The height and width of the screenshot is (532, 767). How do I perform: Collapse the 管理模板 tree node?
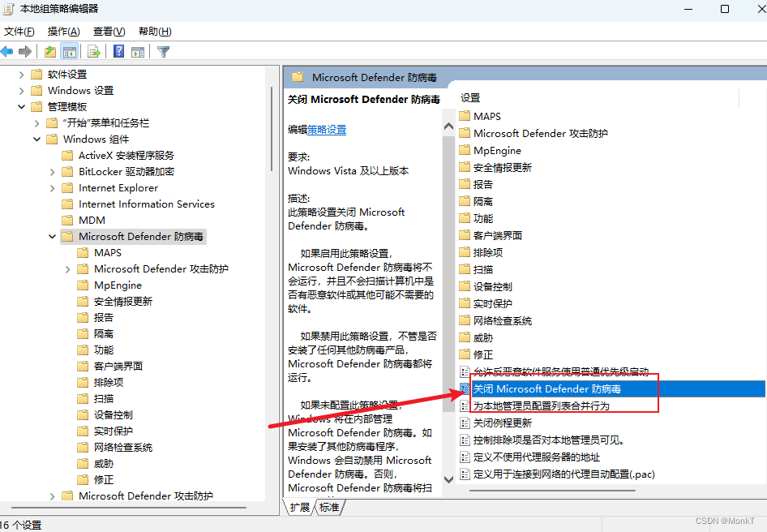point(21,107)
